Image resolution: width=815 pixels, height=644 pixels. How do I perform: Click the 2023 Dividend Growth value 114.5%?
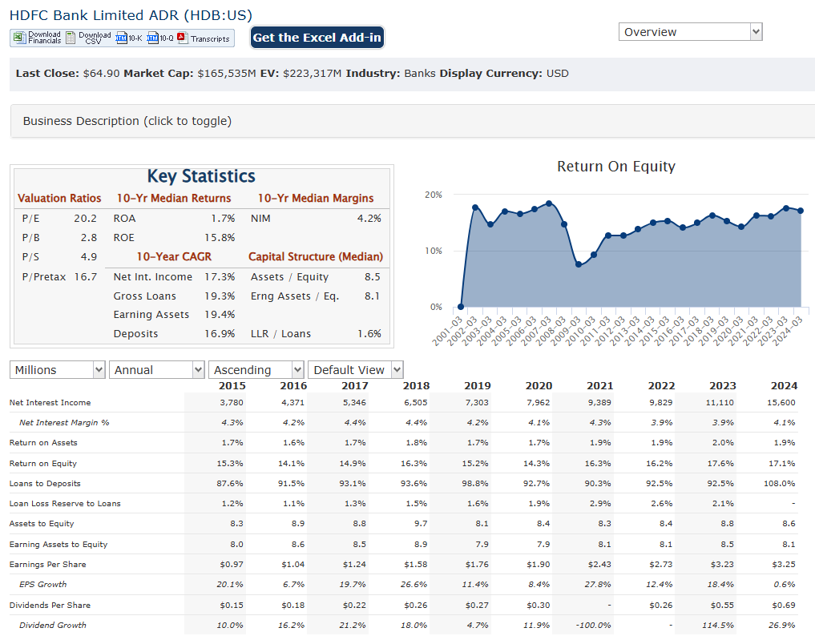[718, 626]
